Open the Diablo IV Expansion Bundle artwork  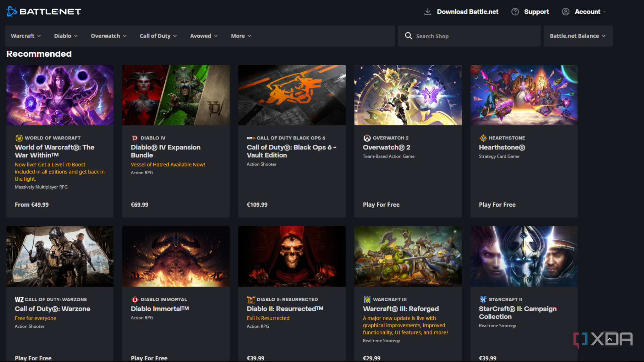[176, 95]
